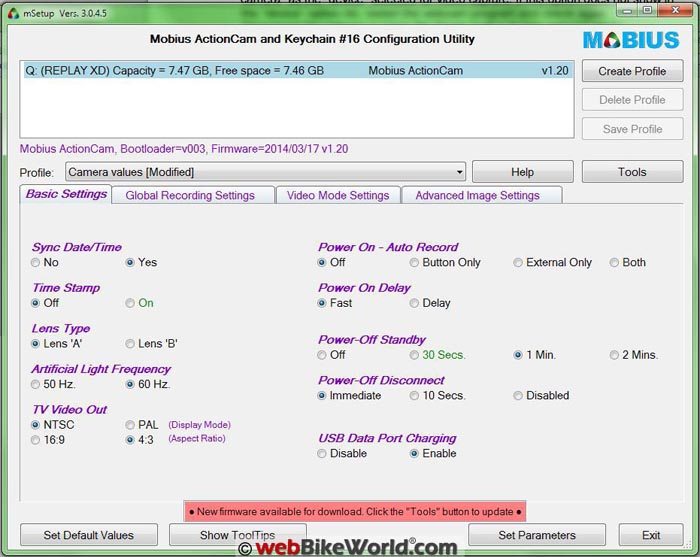Click the mSetup title bar app icon
Viewport: 700px width, 557px height.
(x=13, y=13)
